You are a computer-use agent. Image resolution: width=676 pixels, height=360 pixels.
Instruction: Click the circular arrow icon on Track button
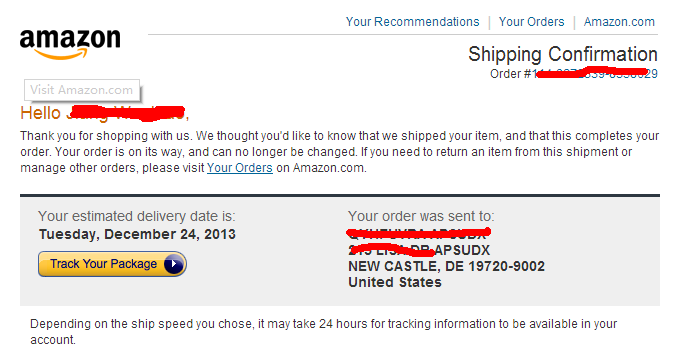[174, 264]
